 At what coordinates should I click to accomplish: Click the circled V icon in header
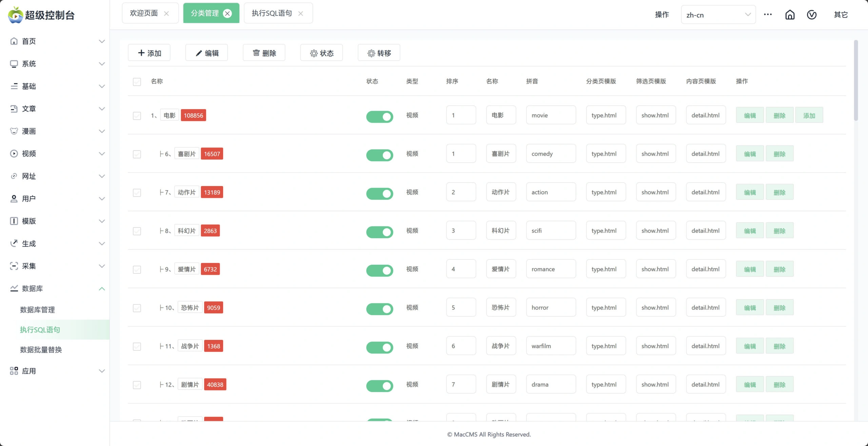(811, 15)
